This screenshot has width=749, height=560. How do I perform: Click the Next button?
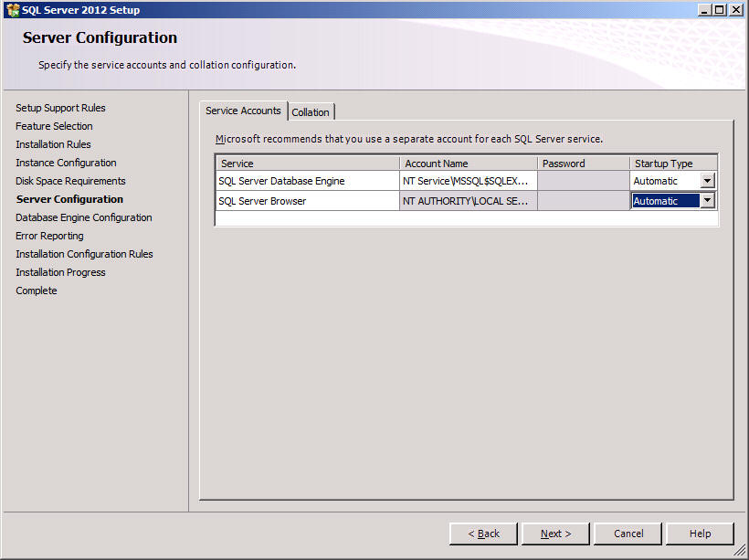[x=555, y=534]
